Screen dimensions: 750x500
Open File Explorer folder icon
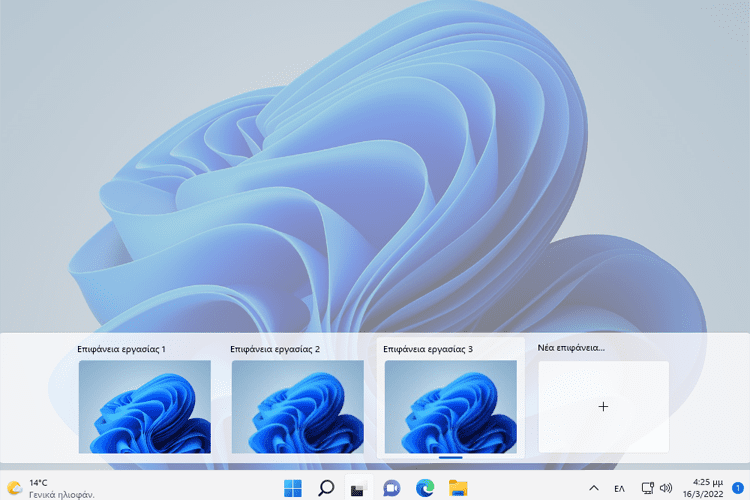click(458, 488)
